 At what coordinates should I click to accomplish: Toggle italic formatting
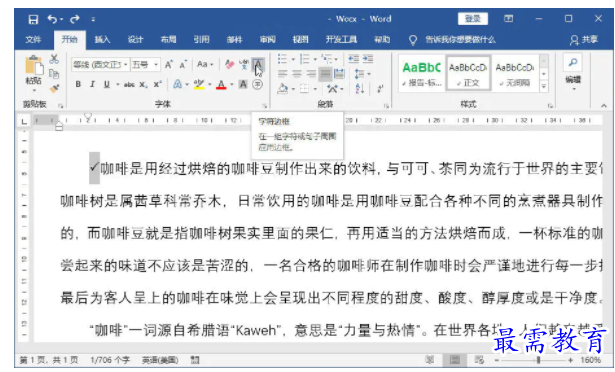[93, 84]
